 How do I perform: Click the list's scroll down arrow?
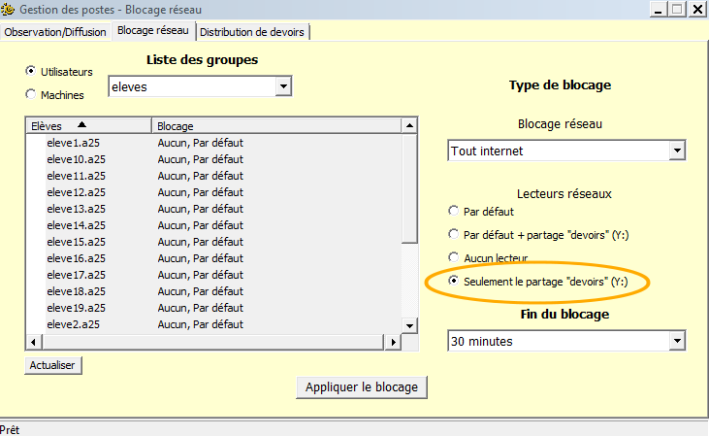(x=409, y=326)
